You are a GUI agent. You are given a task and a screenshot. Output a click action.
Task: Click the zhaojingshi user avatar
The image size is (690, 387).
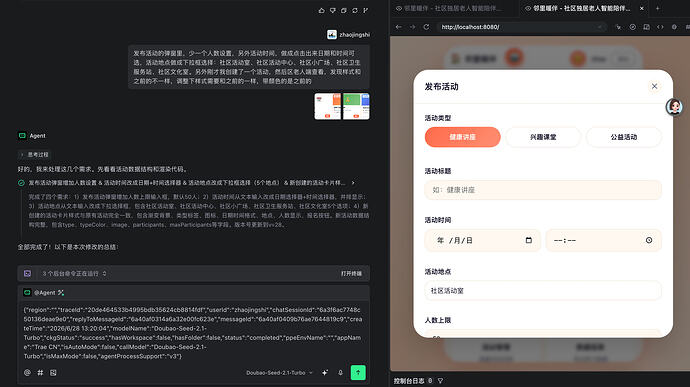(x=332, y=34)
